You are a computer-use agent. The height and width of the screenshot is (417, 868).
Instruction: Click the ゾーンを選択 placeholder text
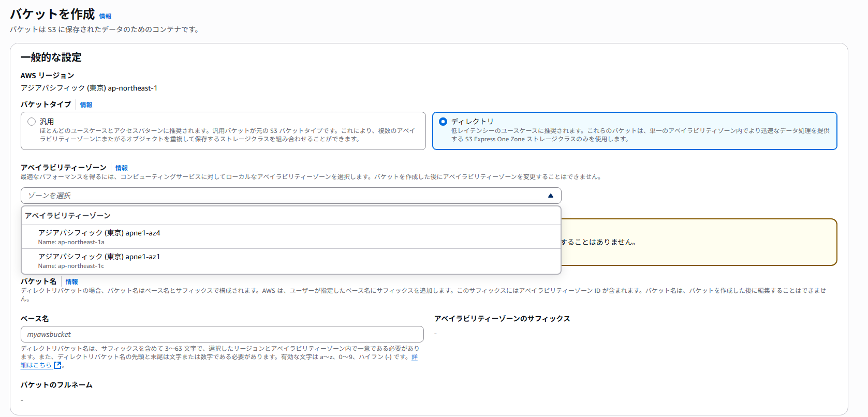pos(49,196)
